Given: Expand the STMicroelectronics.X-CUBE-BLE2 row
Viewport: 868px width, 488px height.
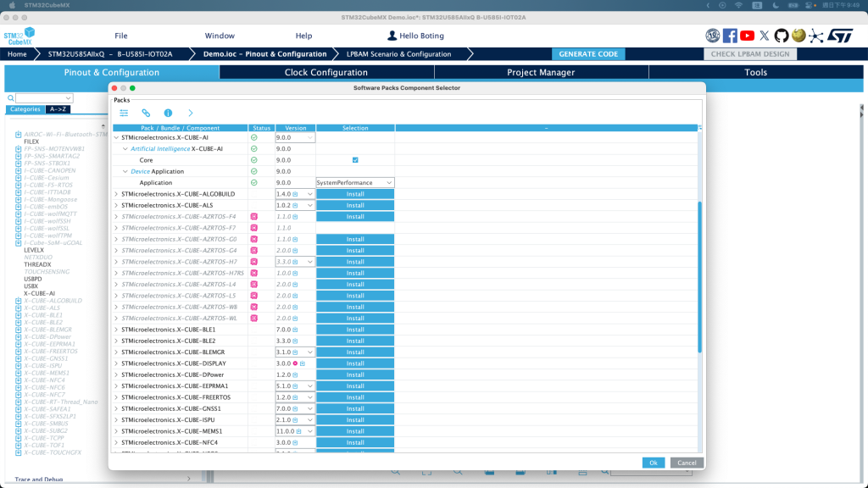Looking at the screenshot, I should click(x=116, y=341).
